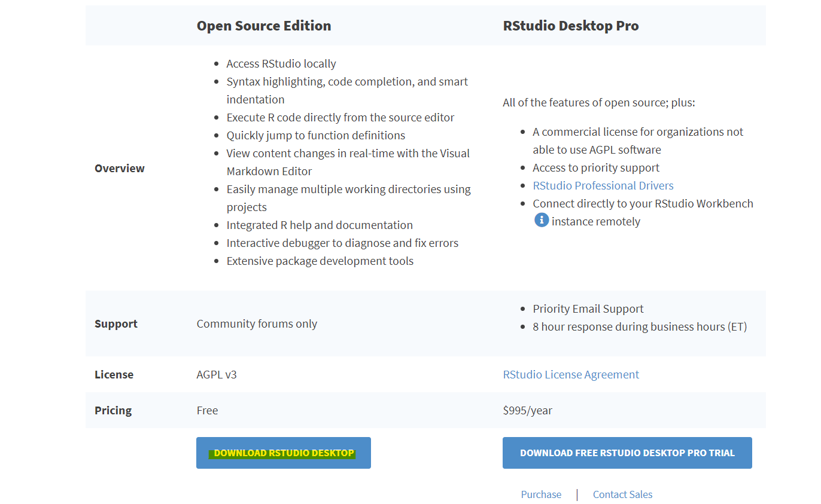
Task: Click Download Free RStudio Desktop Pro Trial
Action: click(x=627, y=453)
